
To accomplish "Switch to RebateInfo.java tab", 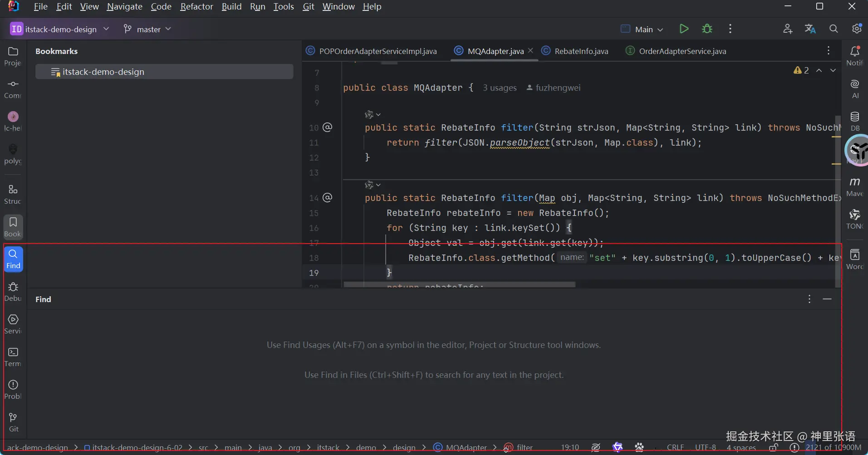I will pyautogui.click(x=575, y=51).
